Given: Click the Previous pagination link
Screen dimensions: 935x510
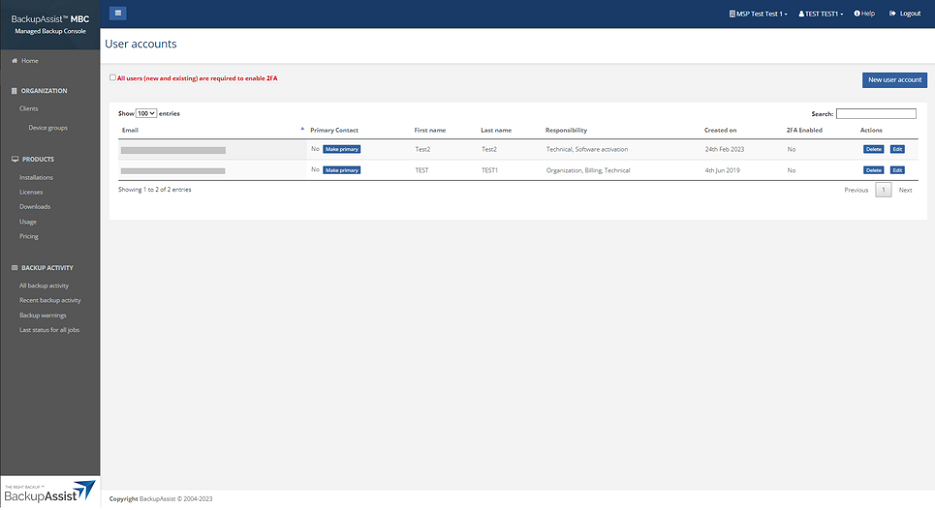Looking at the screenshot, I should point(856,190).
